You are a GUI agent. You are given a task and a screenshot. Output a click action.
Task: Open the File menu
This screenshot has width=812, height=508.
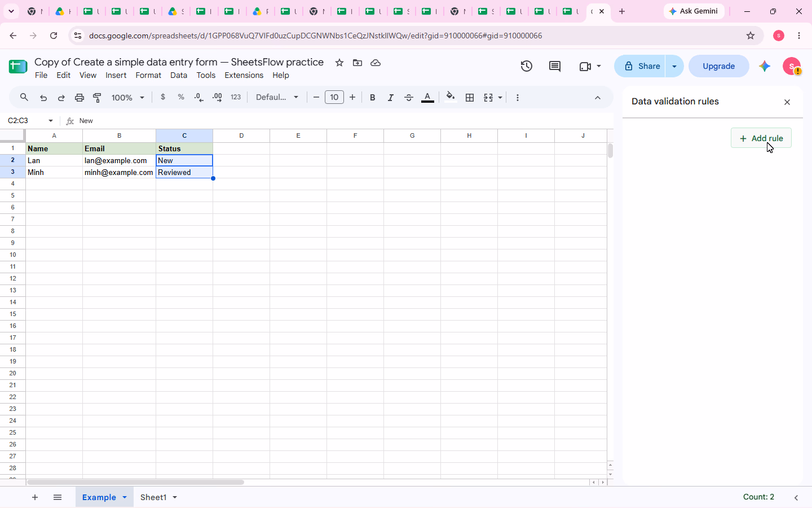41,75
